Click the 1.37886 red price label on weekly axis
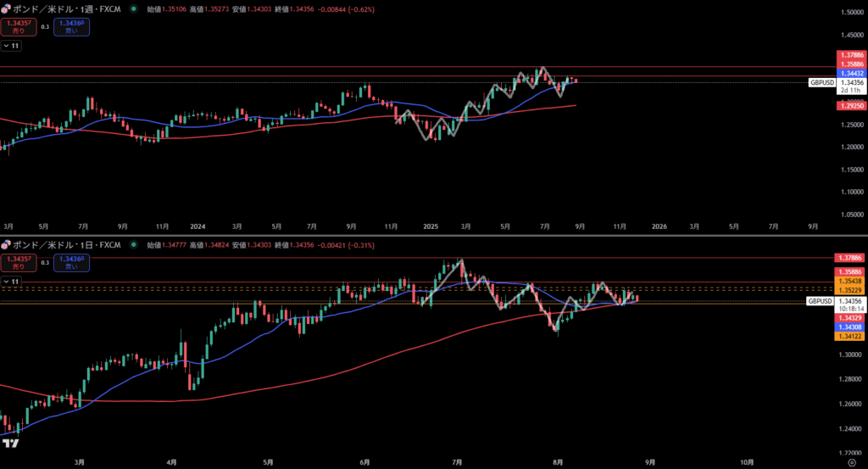The height and width of the screenshot is (469, 868). coord(852,55)
